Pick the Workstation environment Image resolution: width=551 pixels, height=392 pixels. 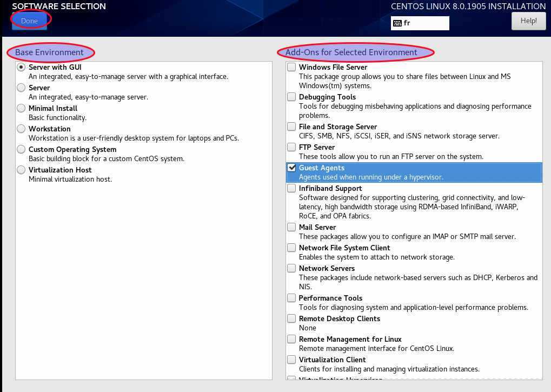click(21, 129)
